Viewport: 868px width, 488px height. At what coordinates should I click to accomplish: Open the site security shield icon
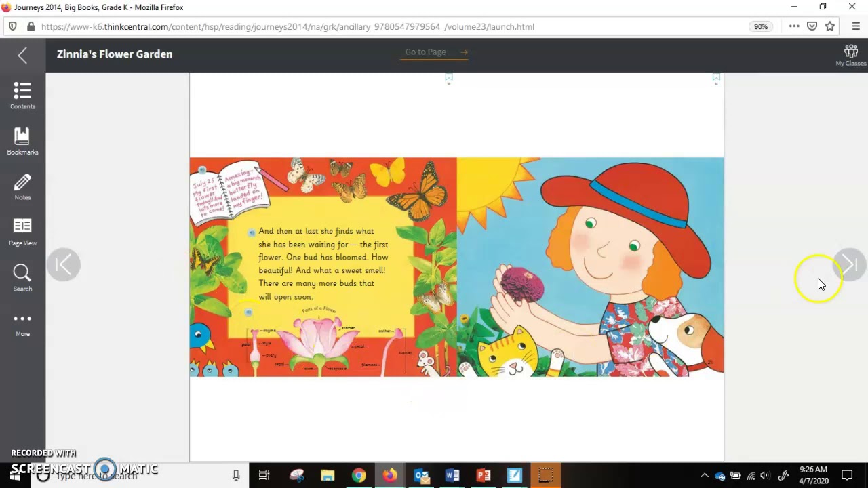12,26
